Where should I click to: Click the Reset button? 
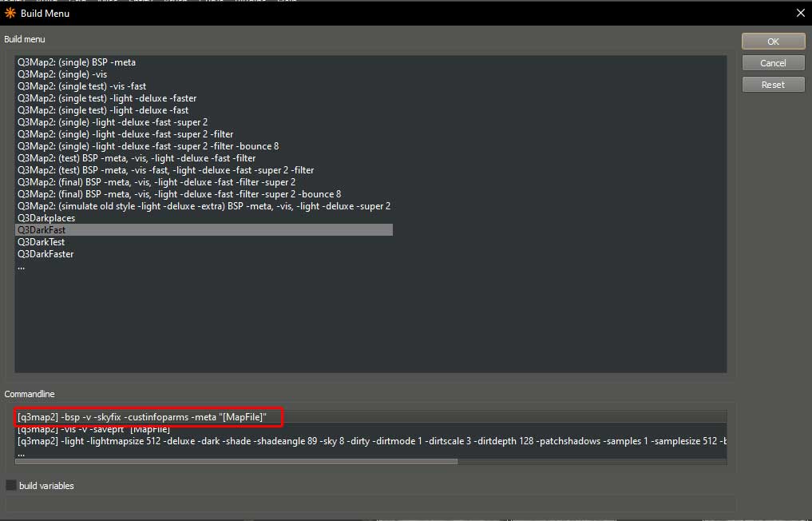point(773,85)
